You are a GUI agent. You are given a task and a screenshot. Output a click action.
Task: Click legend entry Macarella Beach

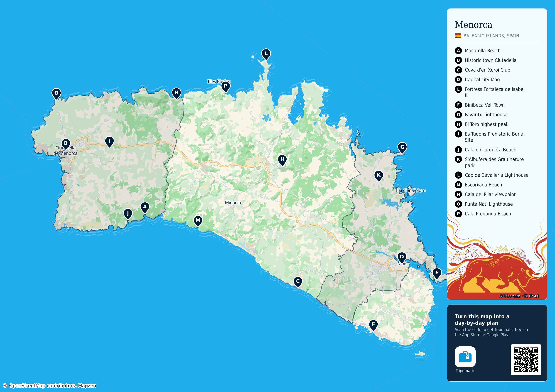tap(478, 51)
